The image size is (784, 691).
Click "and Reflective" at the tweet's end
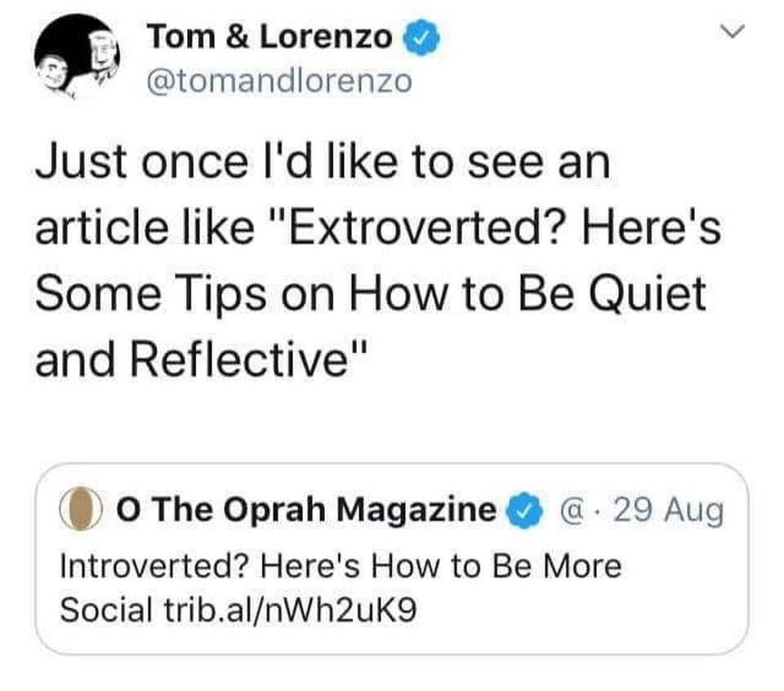[192, 360]
